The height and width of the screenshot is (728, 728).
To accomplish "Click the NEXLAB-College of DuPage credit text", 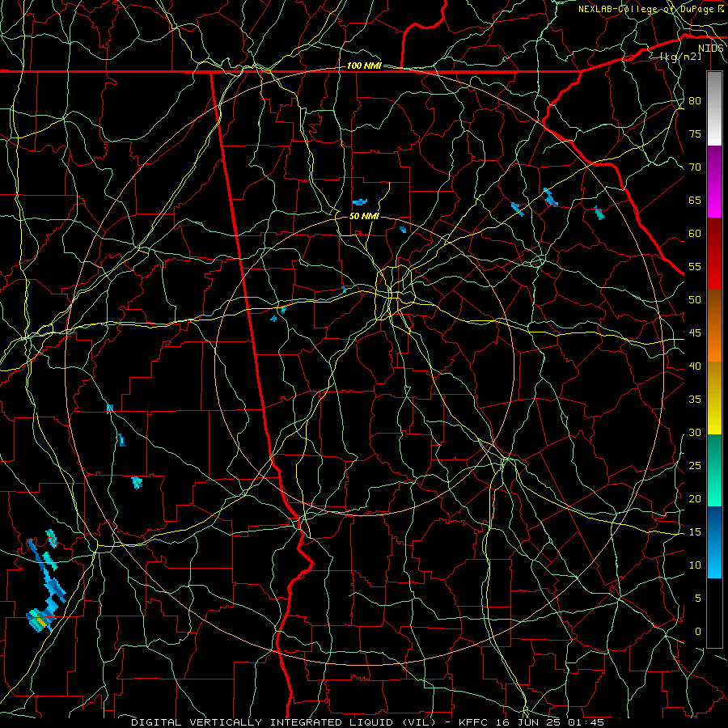I will (x=651, y=9).
